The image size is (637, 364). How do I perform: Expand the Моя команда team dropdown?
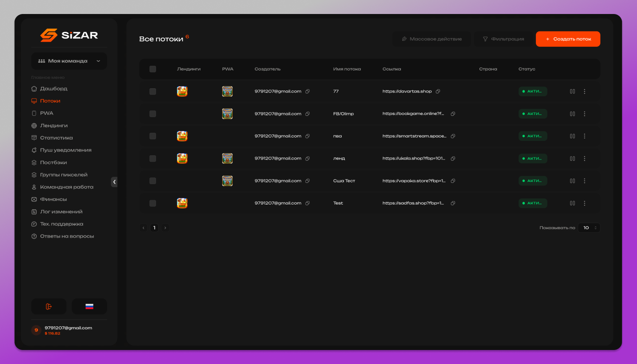[x=69, y=61]
